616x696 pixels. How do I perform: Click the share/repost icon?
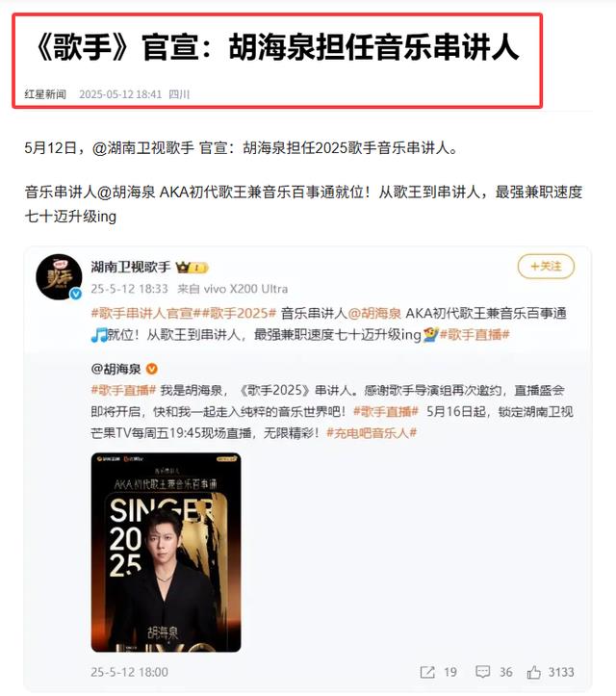(427, 672)
